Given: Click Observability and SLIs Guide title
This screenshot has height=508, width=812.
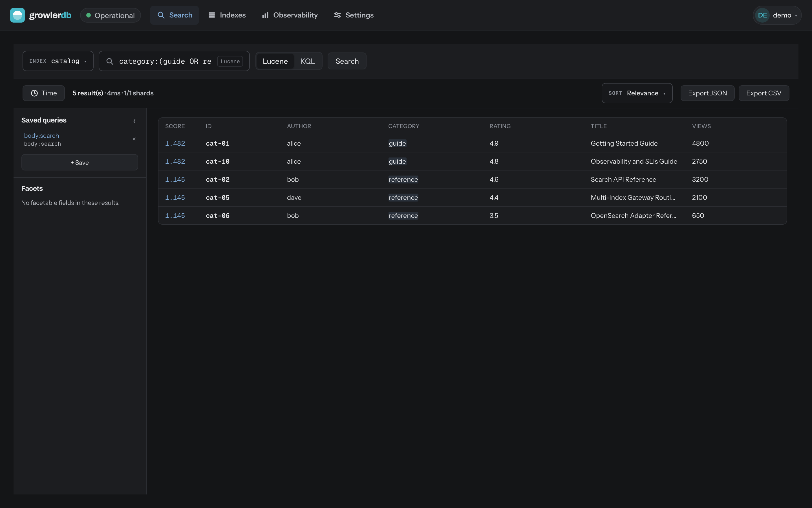Looking at the screenshot, I should (x=634, y=162).
